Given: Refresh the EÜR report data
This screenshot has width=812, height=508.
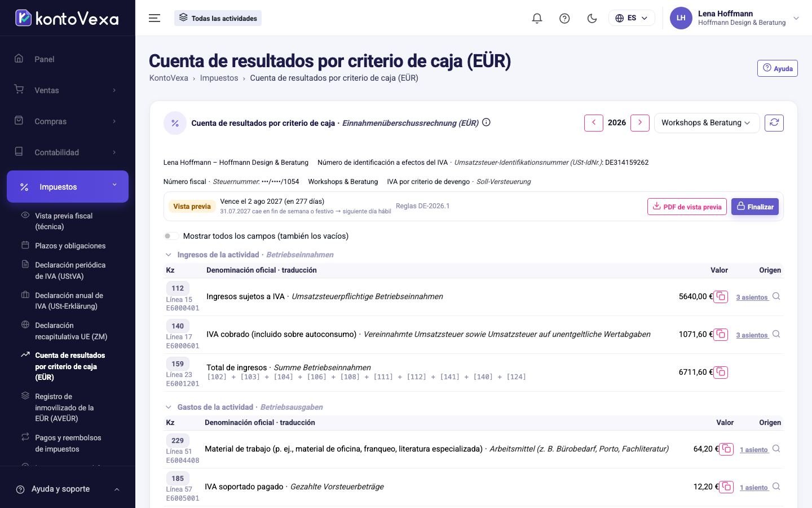Looking at the screenshot, I should [x=774, y=122].
